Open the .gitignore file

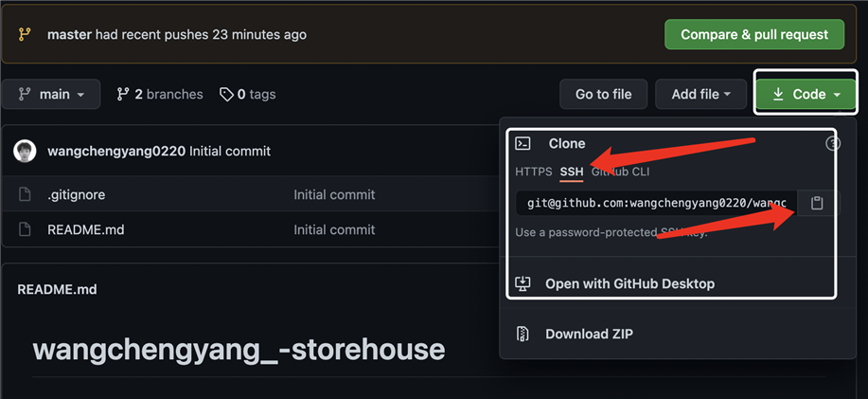(x=77, y=194)
